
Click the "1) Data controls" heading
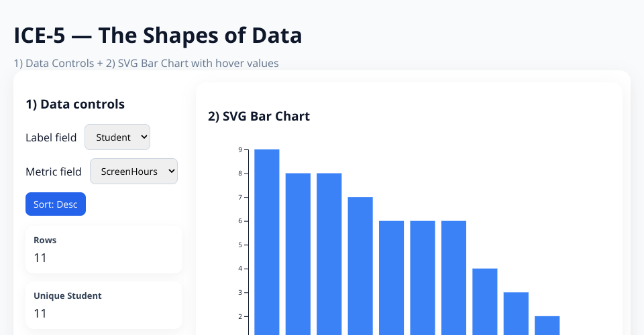point(75,104)
